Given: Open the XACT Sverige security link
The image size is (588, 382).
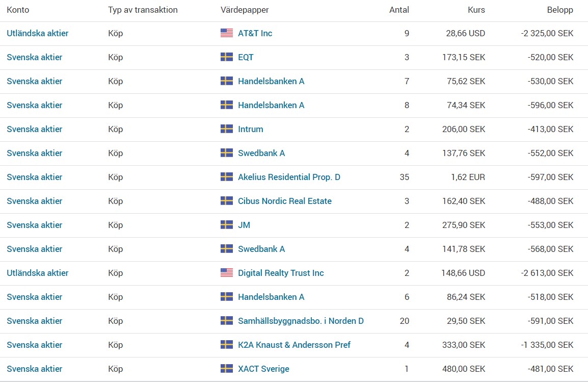Looking at the screenshot, I should coord(263,369).
